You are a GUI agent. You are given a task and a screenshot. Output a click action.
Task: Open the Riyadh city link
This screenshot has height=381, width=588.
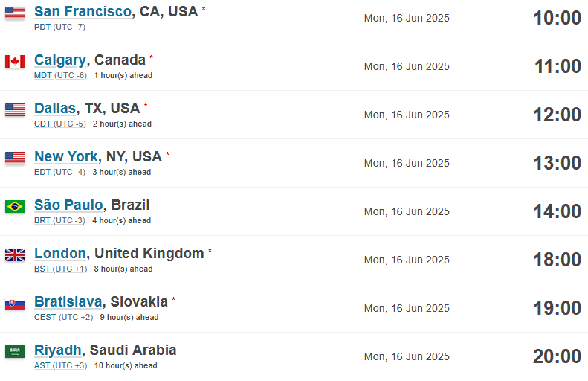pos(58,350)
